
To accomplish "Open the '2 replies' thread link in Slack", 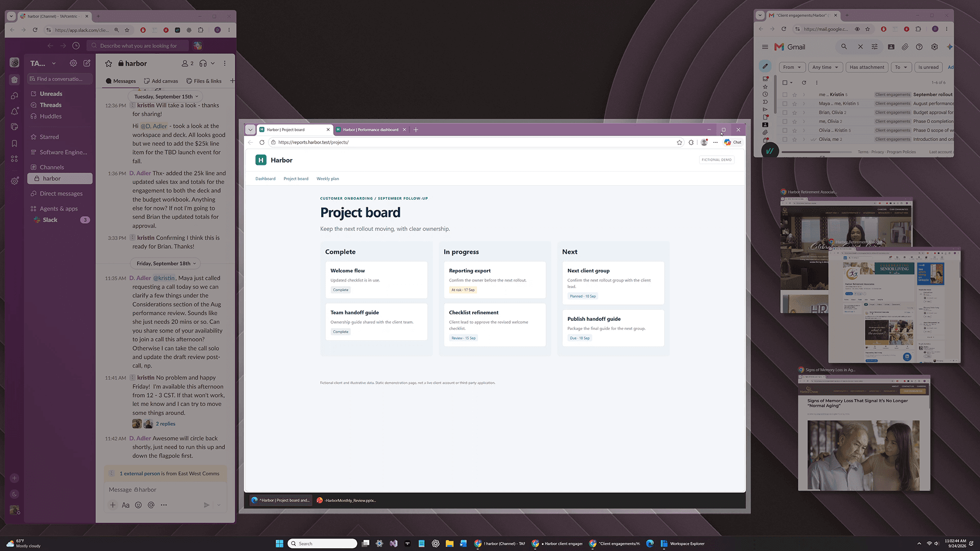I will [x=166, y=424].
